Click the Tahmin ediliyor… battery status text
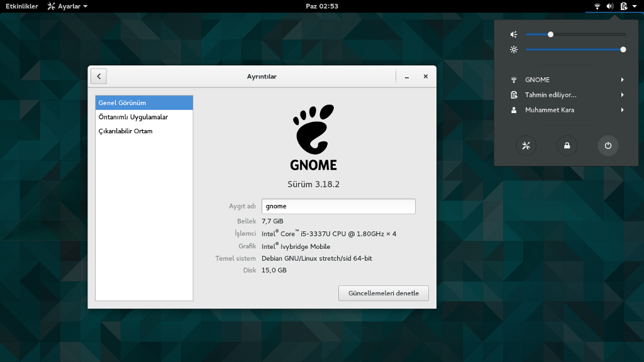 (x=550, y=95)
